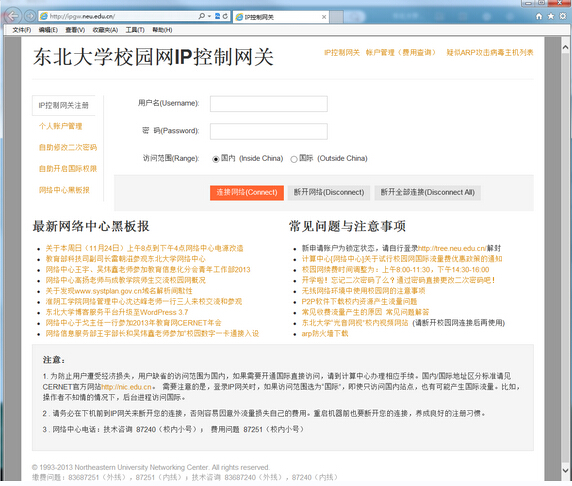The height and width of the screenshot is (486, 572).
Task: Select the IP控制网关注册 sidebar tab
Action: 63,105
